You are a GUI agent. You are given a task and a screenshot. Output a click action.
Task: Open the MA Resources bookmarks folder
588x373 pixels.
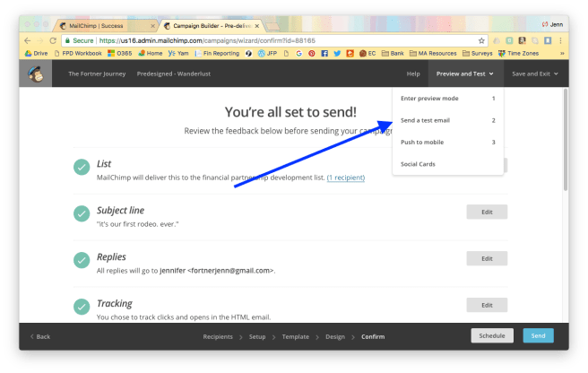coord(433,53)
